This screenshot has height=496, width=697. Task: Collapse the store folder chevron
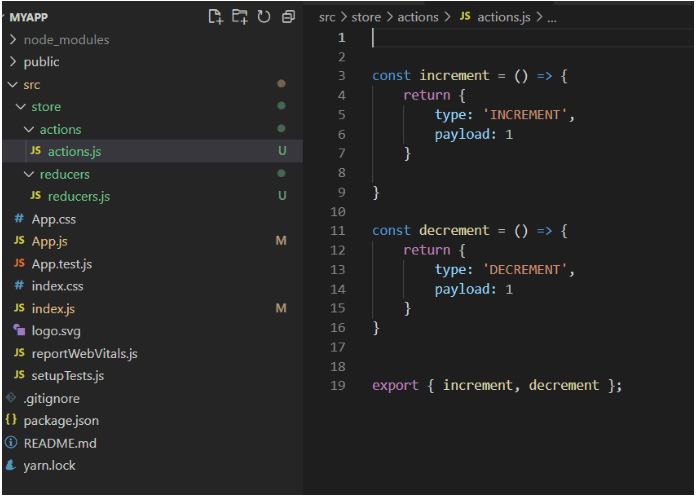pos(20,107)
